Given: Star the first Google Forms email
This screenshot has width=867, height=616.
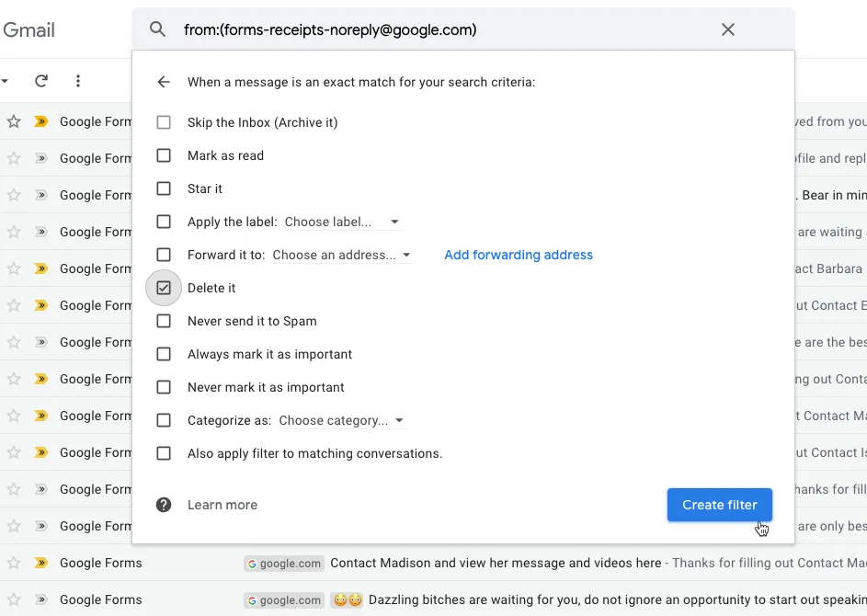Looking at the screenshot, I should [14, 121].
